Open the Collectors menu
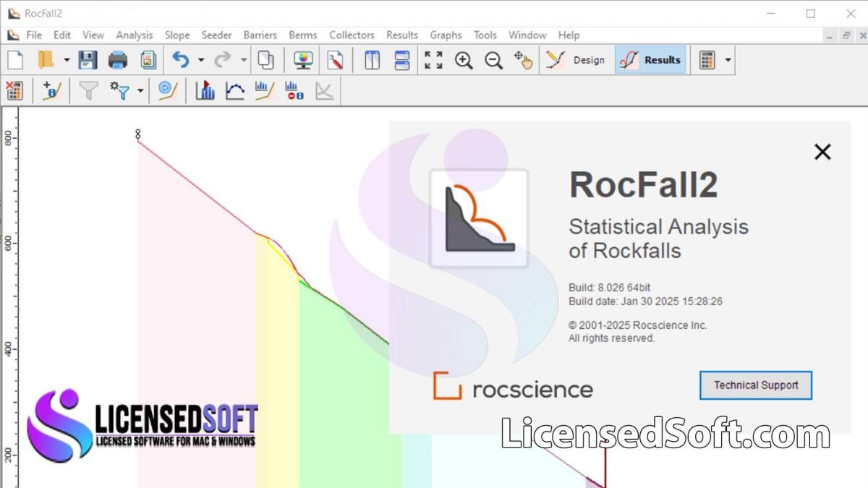The width and height of the screenshot is (868, 488). (x=352, y=35)
